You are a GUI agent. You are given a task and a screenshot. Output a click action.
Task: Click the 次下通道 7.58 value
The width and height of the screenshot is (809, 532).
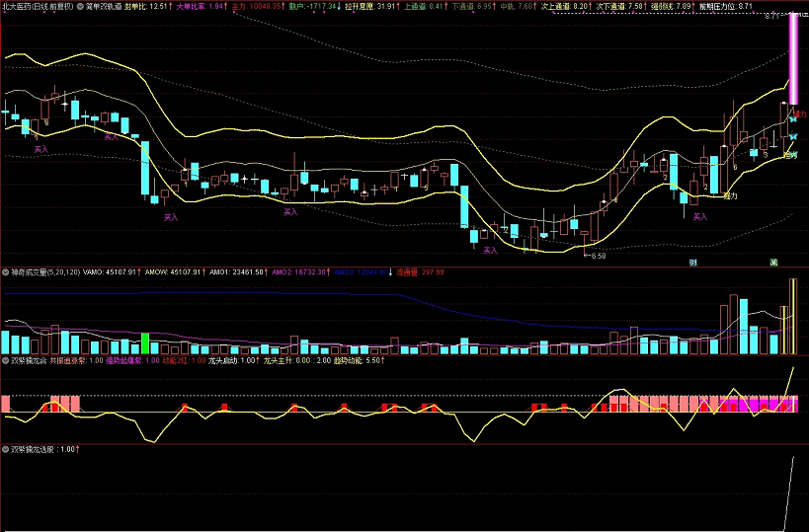click(x=621, y=7)
